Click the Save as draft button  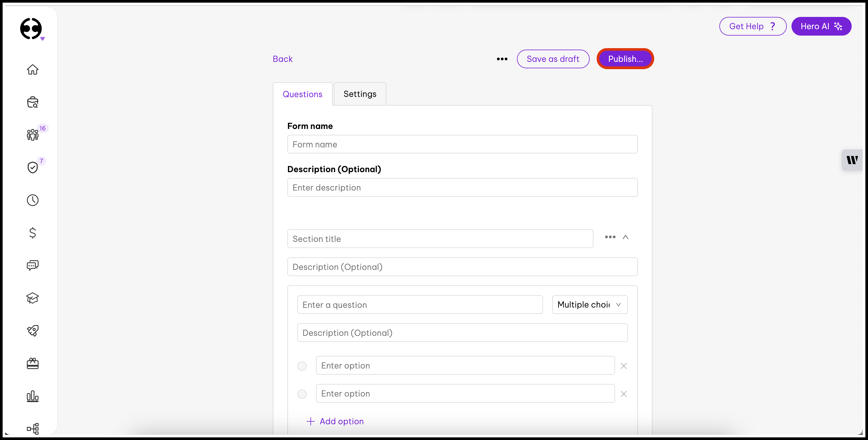click(x=553, y=59)
